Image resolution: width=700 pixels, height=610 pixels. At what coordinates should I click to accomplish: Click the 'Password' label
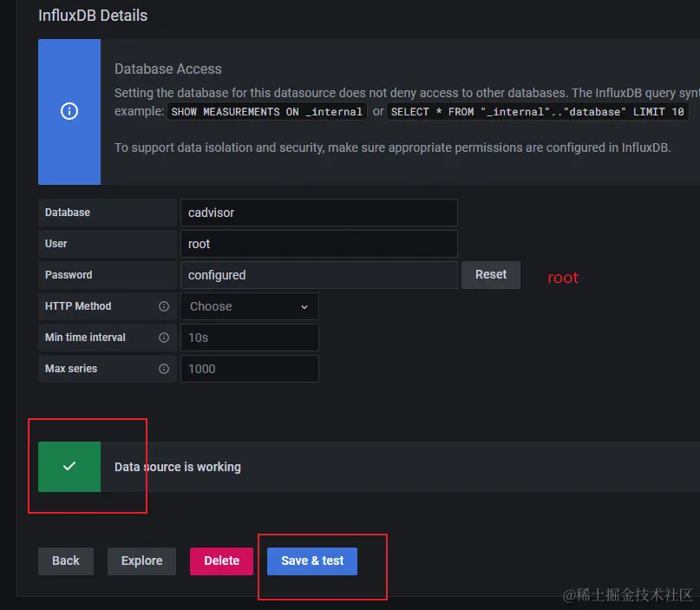[x=69, y=275]
